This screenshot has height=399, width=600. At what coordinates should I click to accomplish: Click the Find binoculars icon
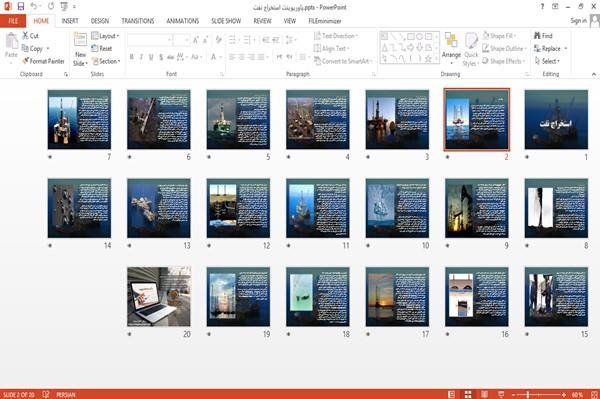[537, 36]
